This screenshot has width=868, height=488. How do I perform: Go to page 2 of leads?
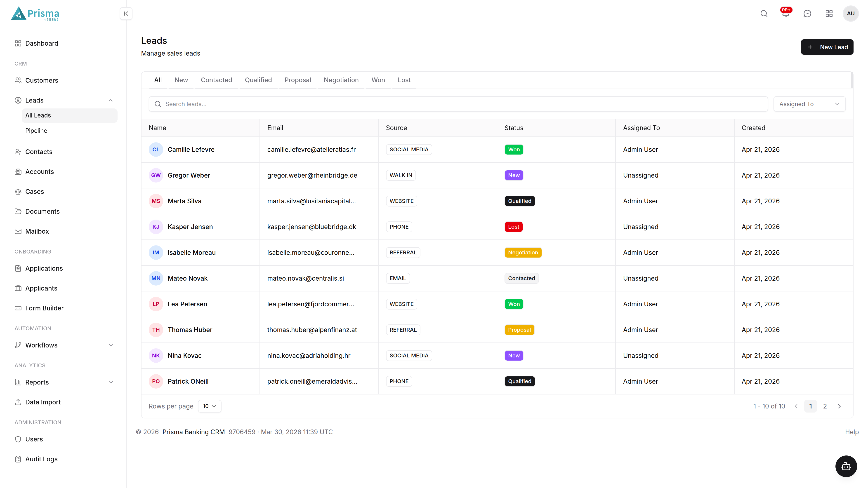click(x=825, y=406)
